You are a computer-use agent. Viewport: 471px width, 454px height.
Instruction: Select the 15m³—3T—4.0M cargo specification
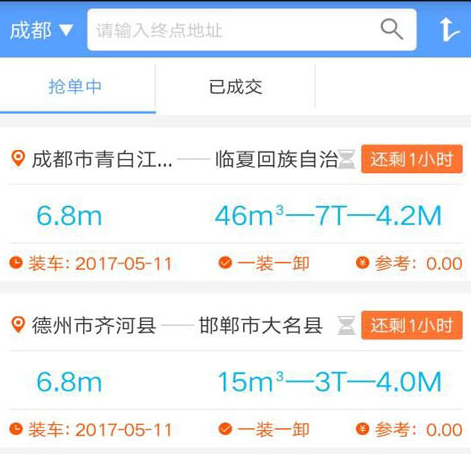click(329, 382)
